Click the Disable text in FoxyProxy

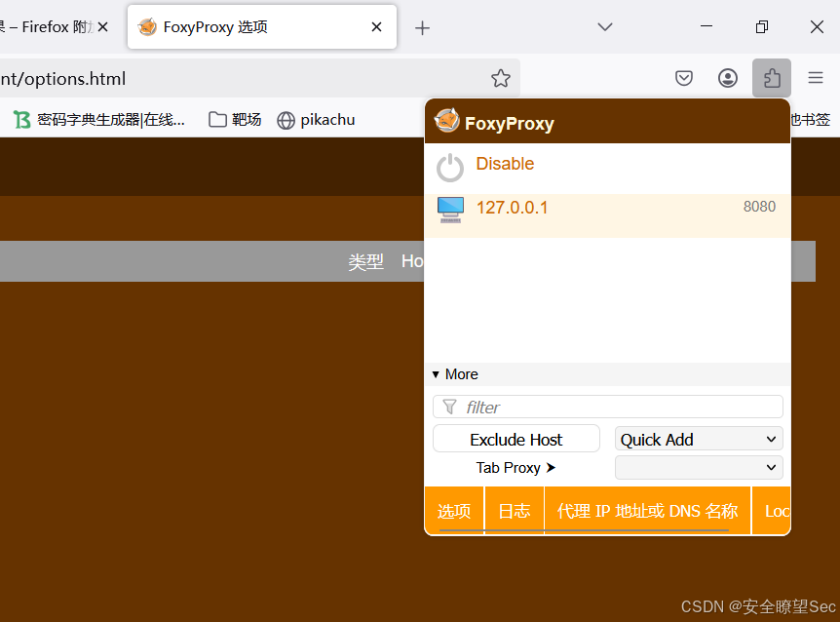tap(505, 164)
